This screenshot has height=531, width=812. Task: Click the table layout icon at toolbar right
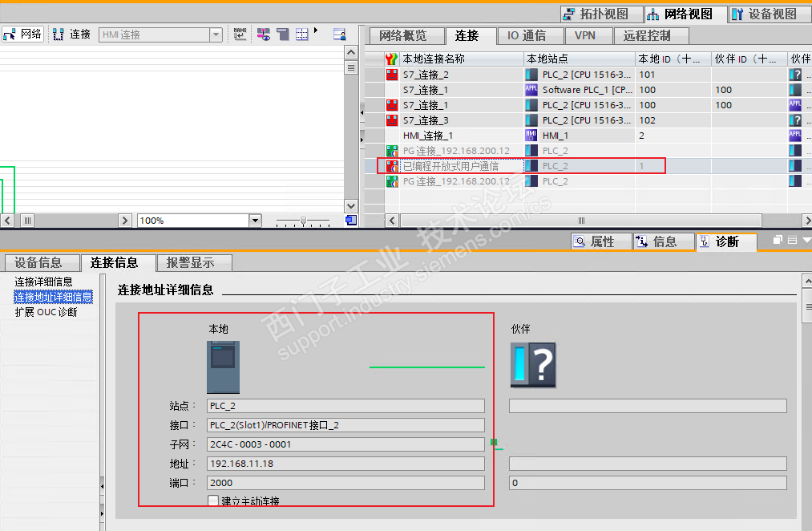point(340,34)
